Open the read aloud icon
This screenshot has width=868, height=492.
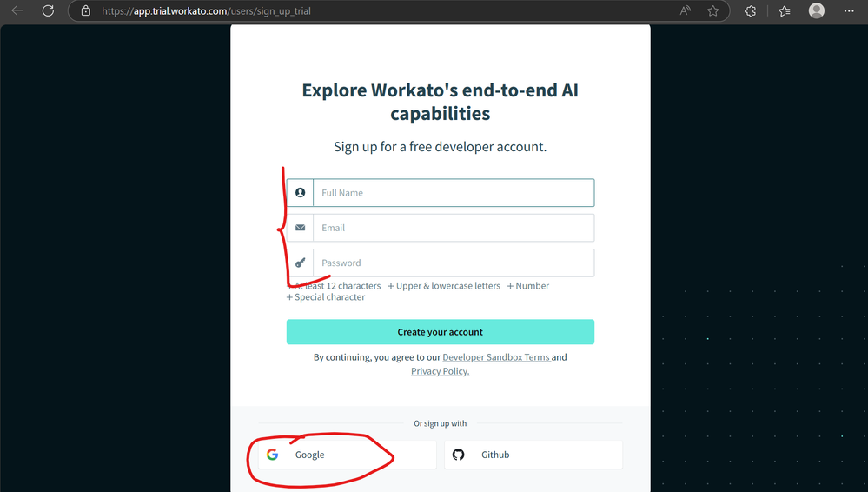click(686, 11)
